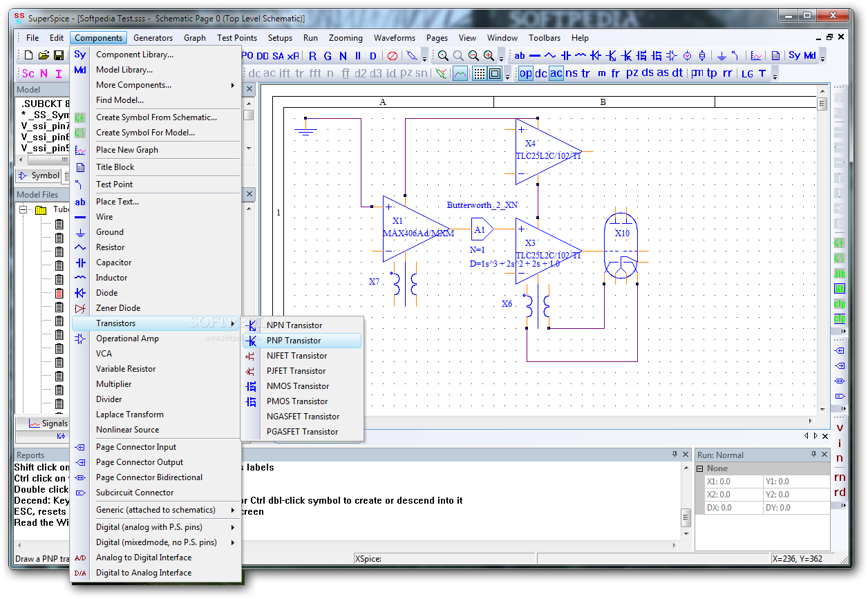Select the ground symbol tool in the toolbar
The height and width of the screenshot is (599, 868).
[x=721, y=55]
